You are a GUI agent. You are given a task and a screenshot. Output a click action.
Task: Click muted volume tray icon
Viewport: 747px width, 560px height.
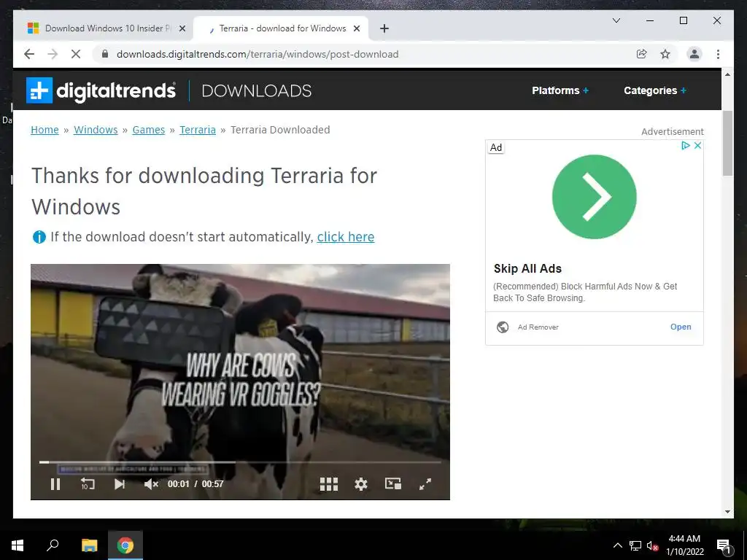coord(652,545)
